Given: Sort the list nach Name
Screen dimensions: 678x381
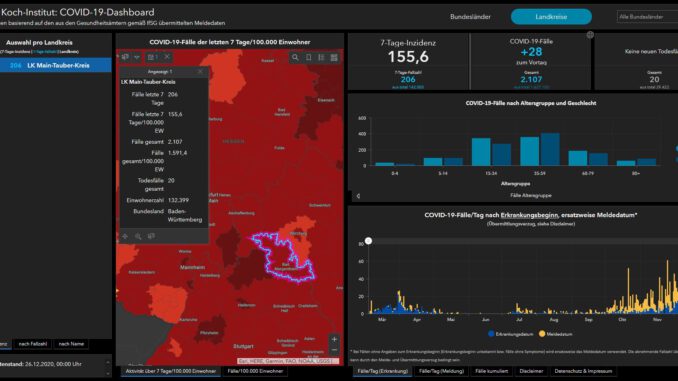Looking at the screenshot, I should (71, 344).
